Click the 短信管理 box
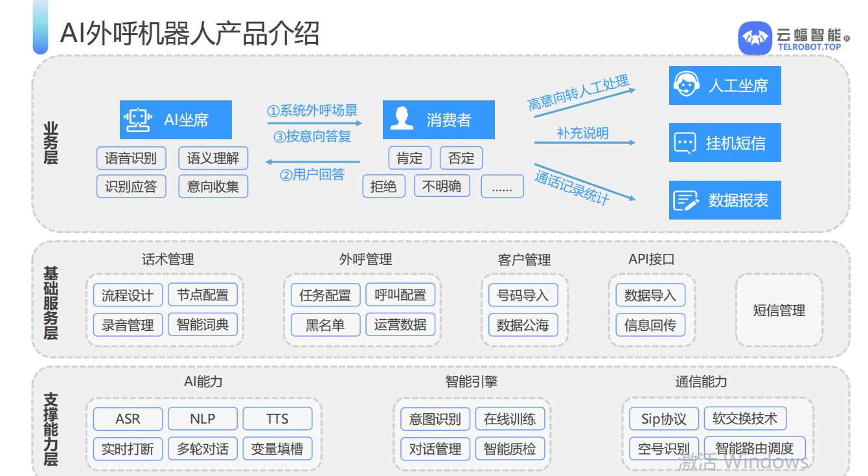Screen dimensions: 868x476 coord(779,310)
